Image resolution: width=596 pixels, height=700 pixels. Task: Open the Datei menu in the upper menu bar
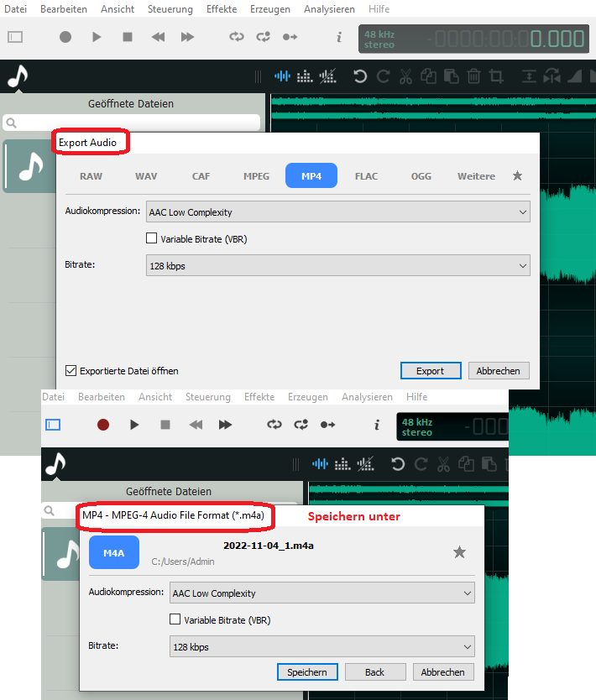point(15,9)
